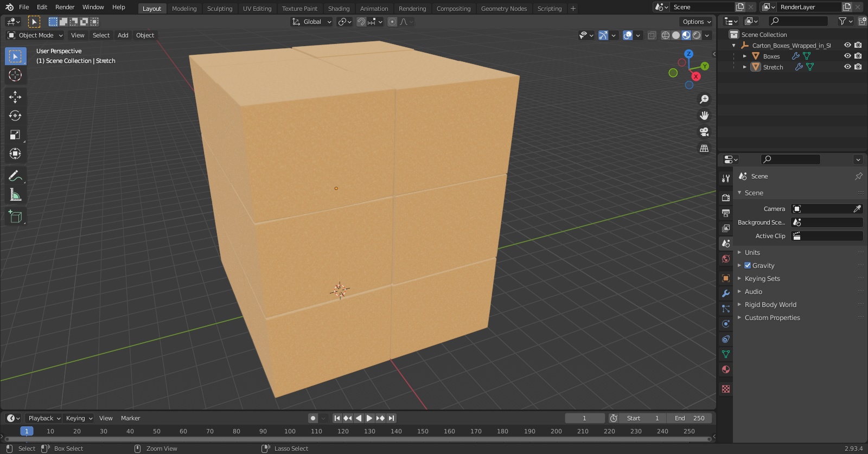Image resolution: width=868 pixels, height=454 pixels.
Task: Expand the Rigid Body World panel
Action: [770, 304]
